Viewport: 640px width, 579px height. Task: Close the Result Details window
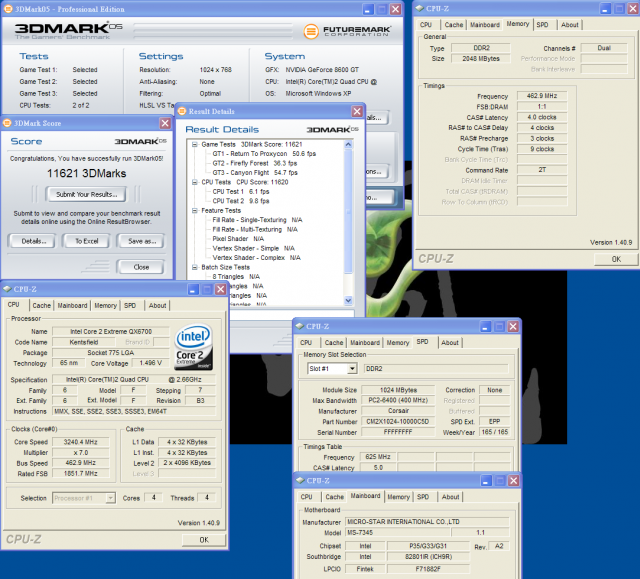coord(357,111)
